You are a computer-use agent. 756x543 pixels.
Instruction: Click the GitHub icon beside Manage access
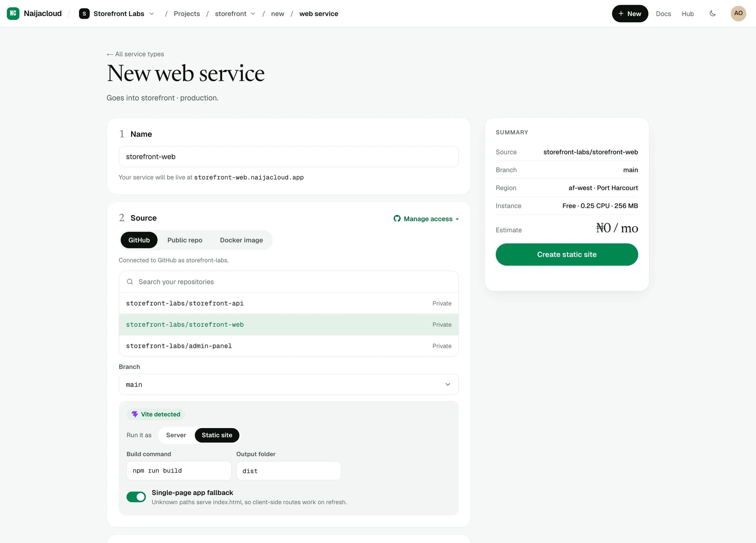click(x=397, y=218)
